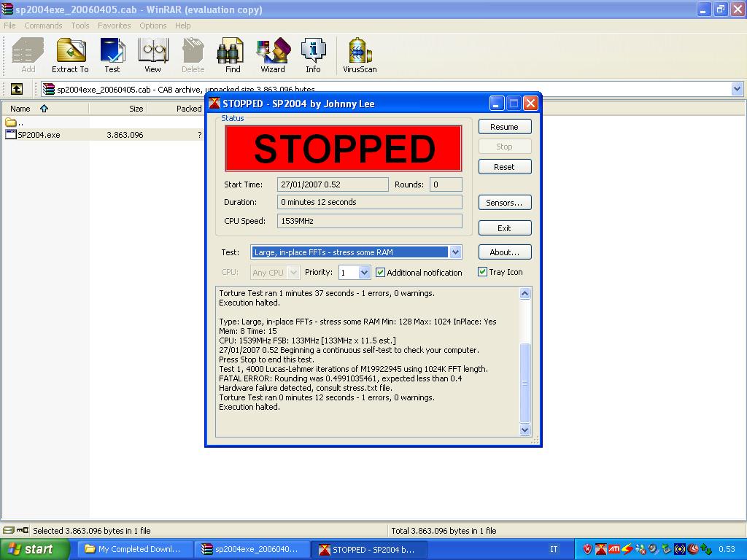This screenshot has height=560, width=747.
Task: Click the green up/down arrows tray icon
Action: click(706, 549)
